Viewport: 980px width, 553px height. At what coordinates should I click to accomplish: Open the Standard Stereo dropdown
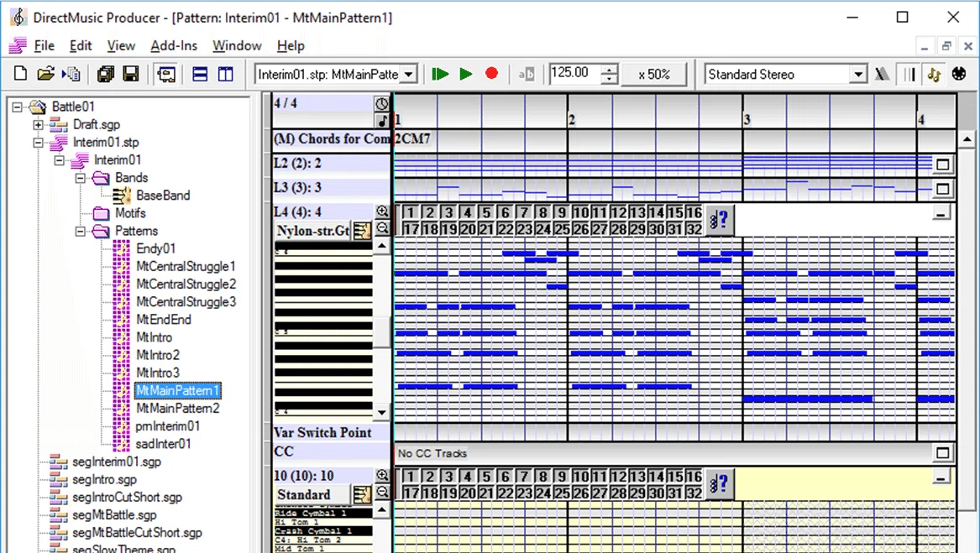(859, 75)
